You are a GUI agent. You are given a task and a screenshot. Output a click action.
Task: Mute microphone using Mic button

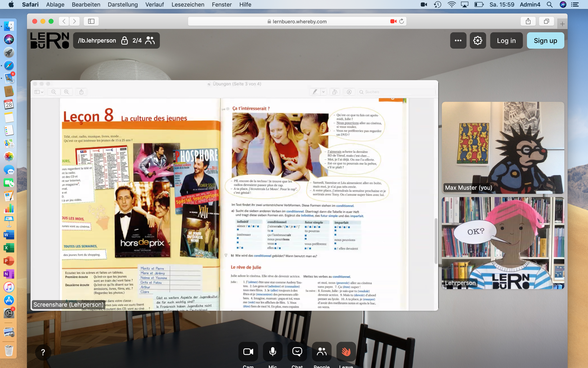tap(273, 351)
